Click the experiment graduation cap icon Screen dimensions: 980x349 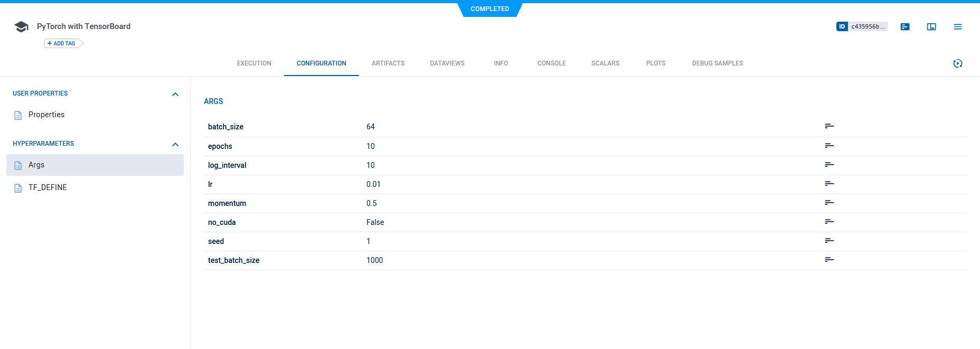[21, 27]
